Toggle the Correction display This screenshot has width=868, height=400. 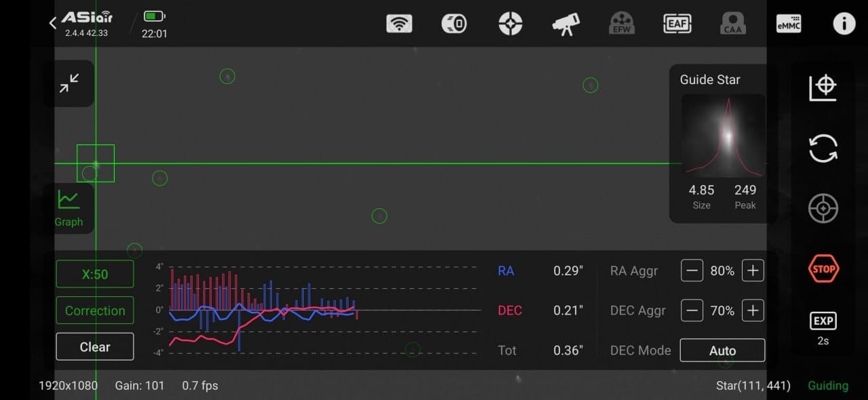[95, 311]
